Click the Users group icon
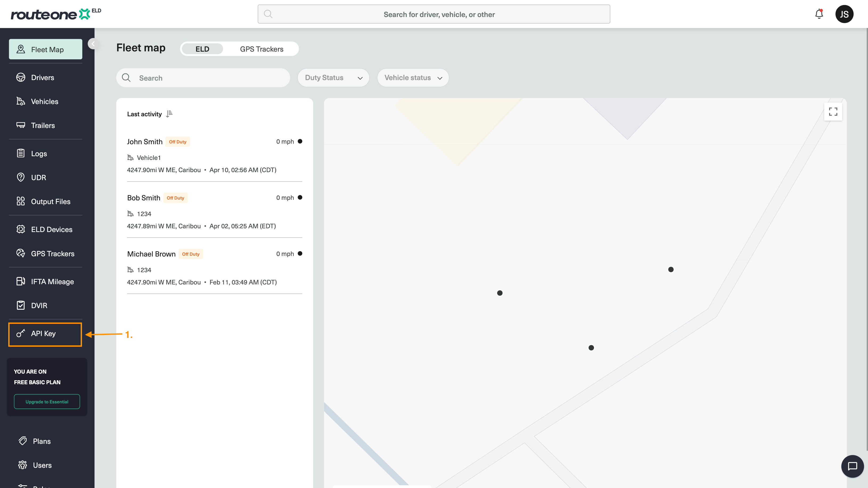868x488 pixels. (23, 465)
